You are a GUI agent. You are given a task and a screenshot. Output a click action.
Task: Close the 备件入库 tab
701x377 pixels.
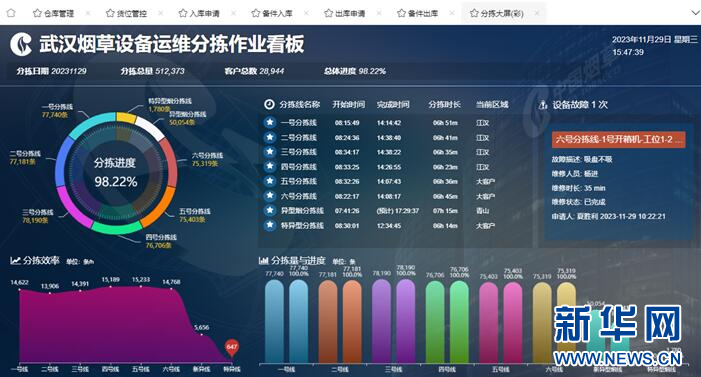click(306, 13)
